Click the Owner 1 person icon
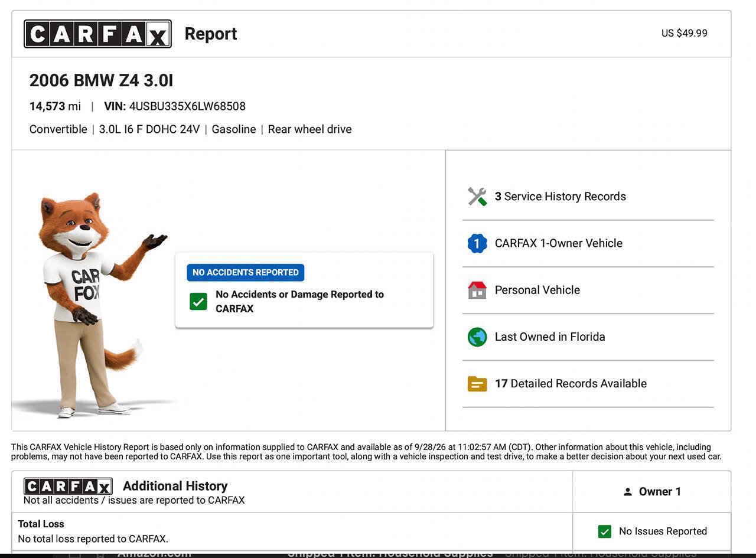This screenshot has width=756, height=558. tap(627, 492)
